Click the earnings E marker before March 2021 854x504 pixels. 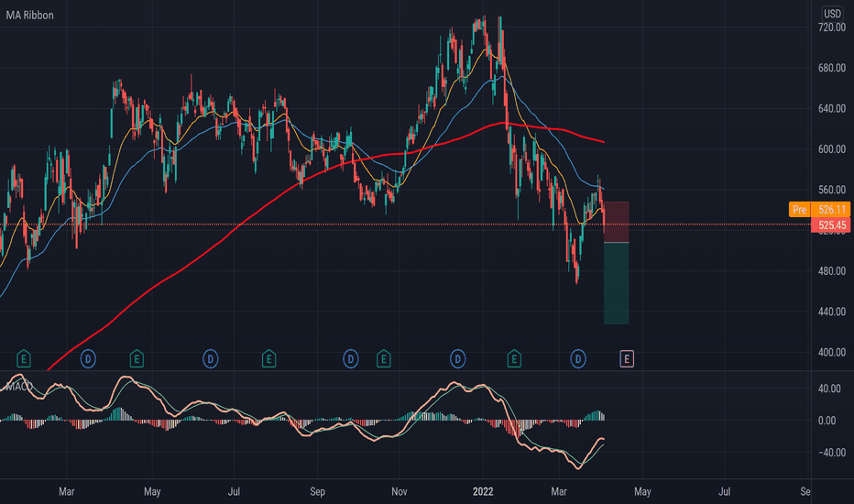click(x=24, y=358)
